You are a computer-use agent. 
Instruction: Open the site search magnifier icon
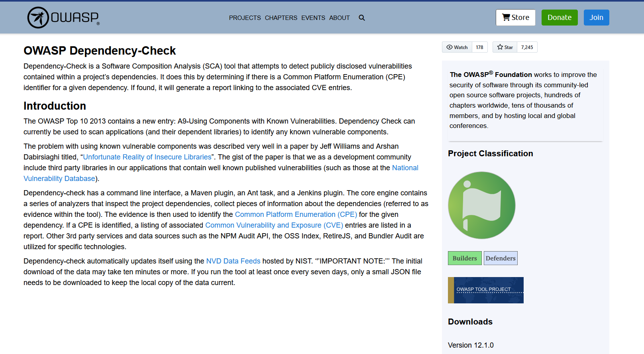362,18
